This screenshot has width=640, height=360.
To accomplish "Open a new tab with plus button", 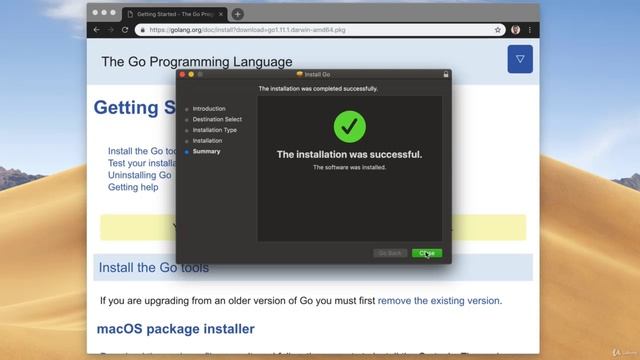I will coord(238,14).
